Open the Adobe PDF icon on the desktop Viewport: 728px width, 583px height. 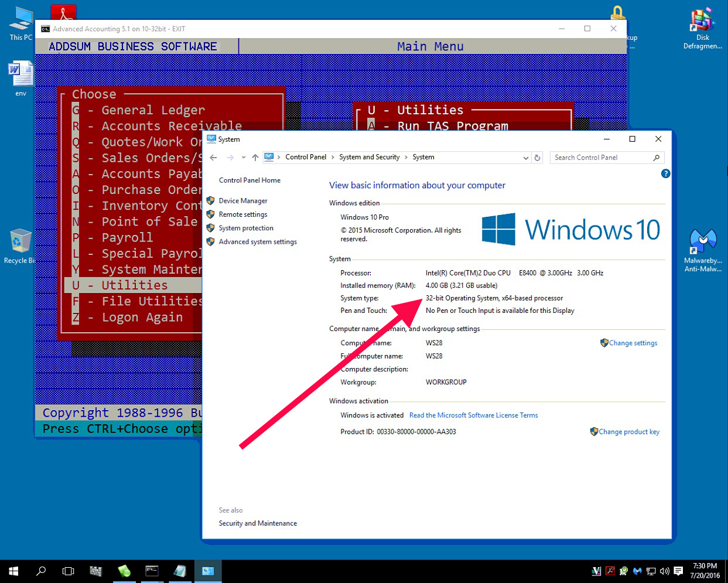(x=64, y=12)
